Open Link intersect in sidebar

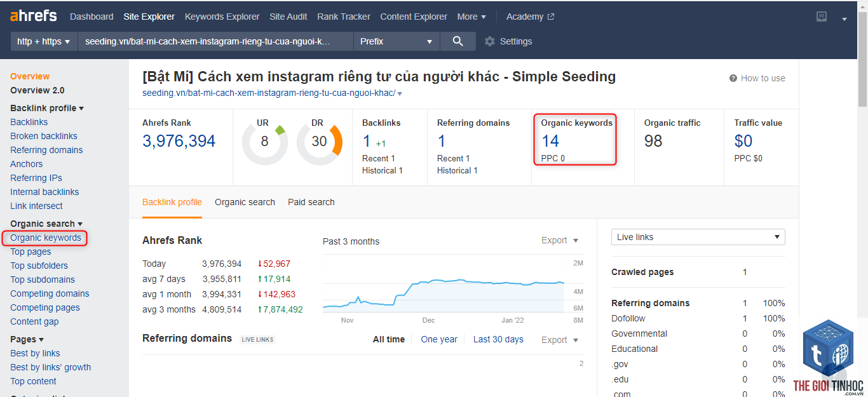[36, 206]
